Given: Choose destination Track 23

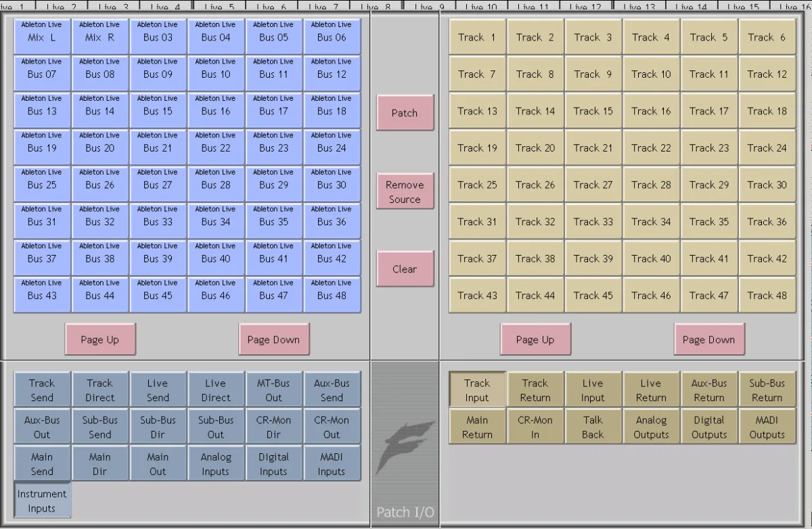Looking at the screenshot, I should pyautogui.click(x=709, y=147).
